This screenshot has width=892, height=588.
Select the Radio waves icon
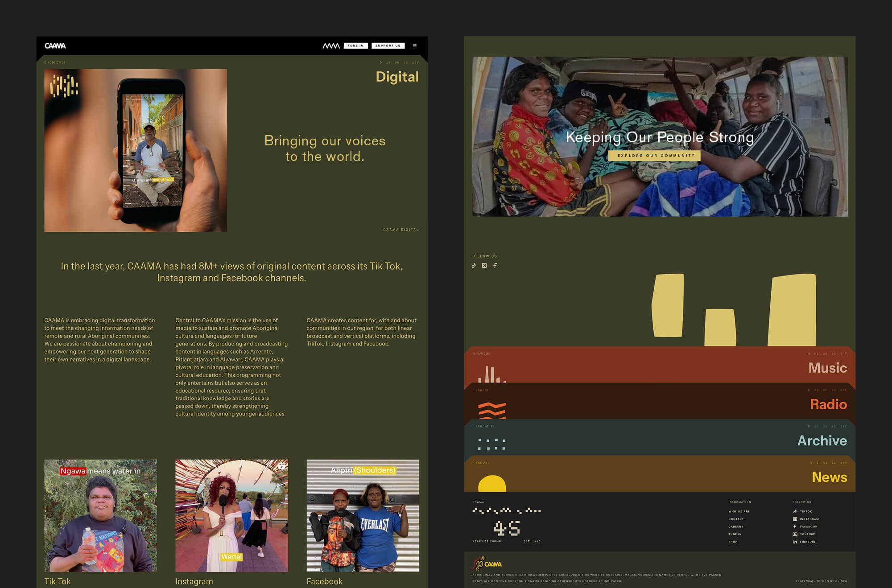coord(492,411)
